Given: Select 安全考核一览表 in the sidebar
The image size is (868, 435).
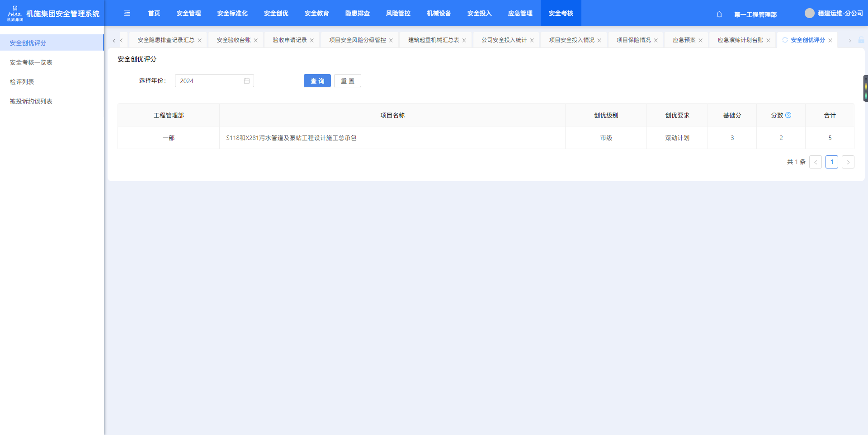Looking at the screenshot, I should pyautogui.click(x=31, y=62).
